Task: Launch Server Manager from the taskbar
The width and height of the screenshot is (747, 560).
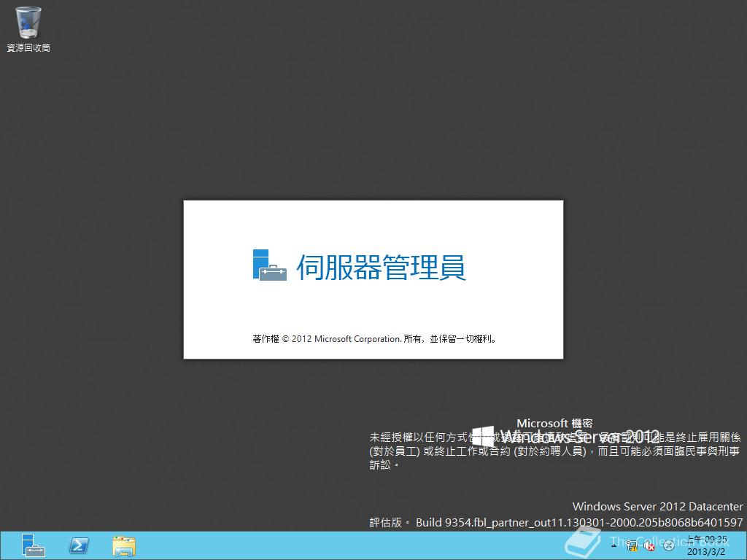Action: coord(33,545)
